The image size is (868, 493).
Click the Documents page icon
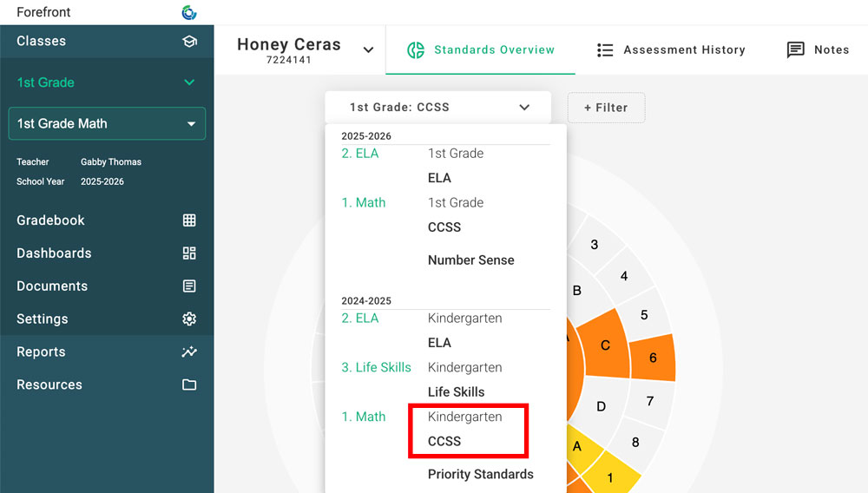[x=189, y=286]
